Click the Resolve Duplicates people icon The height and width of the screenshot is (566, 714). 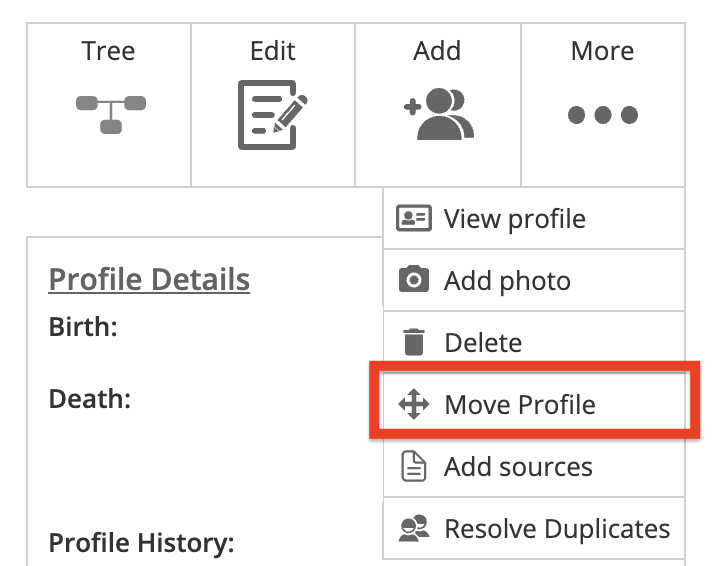click(413, 528)
